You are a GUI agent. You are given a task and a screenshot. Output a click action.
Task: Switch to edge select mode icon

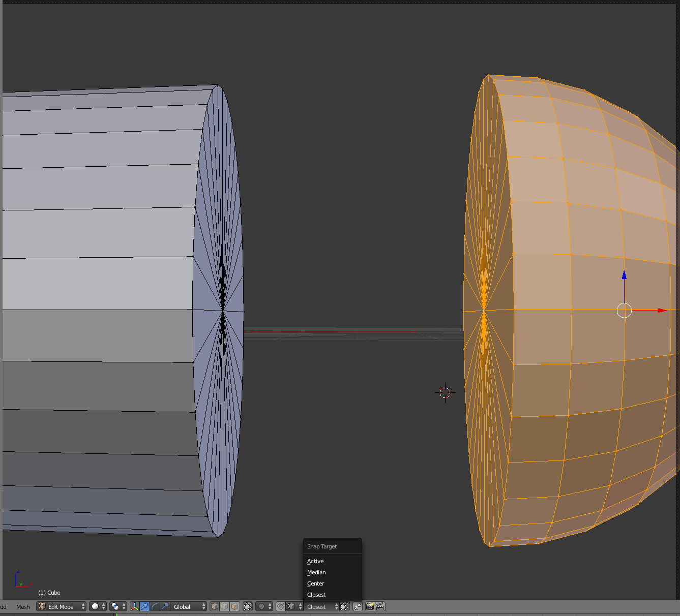(x=225, y=606)
